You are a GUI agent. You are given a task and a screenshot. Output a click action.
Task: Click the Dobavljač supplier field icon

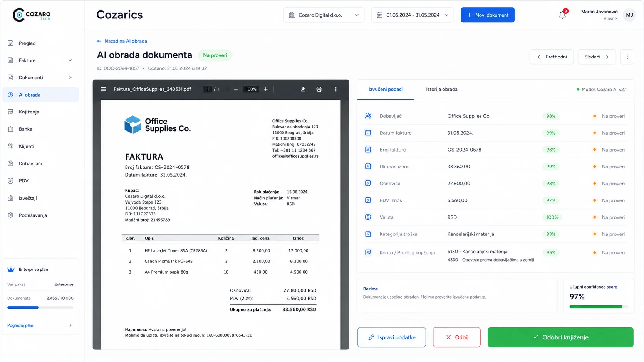(368, 116)
